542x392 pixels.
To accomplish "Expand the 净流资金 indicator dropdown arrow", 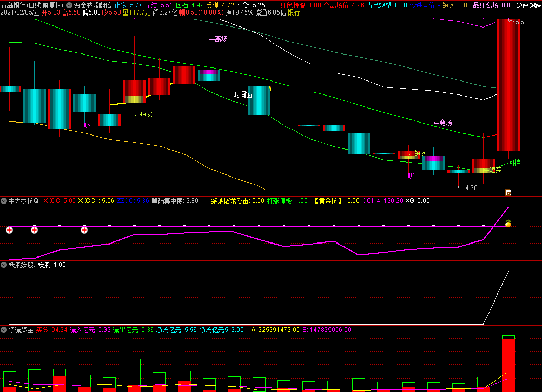I will click(4, 330).
